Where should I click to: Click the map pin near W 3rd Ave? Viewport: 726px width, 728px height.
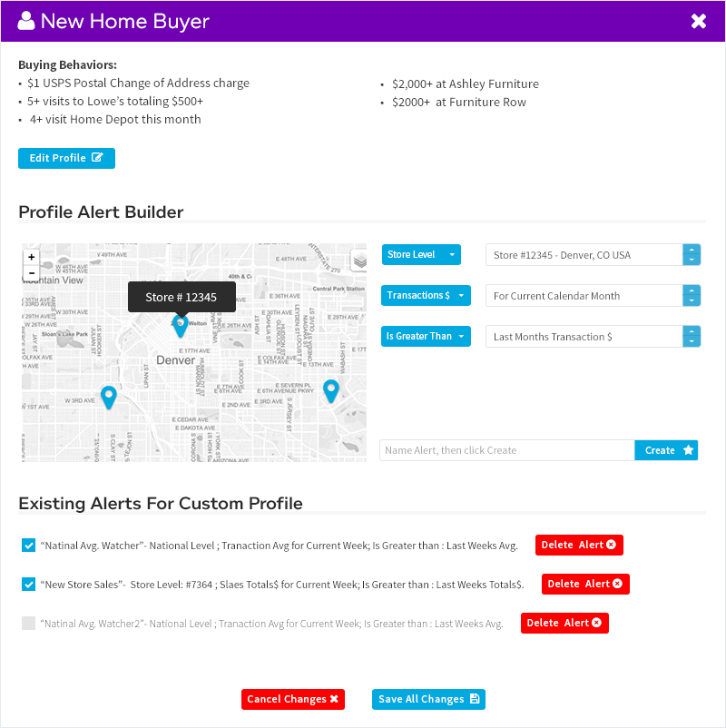tap(109, 397)
